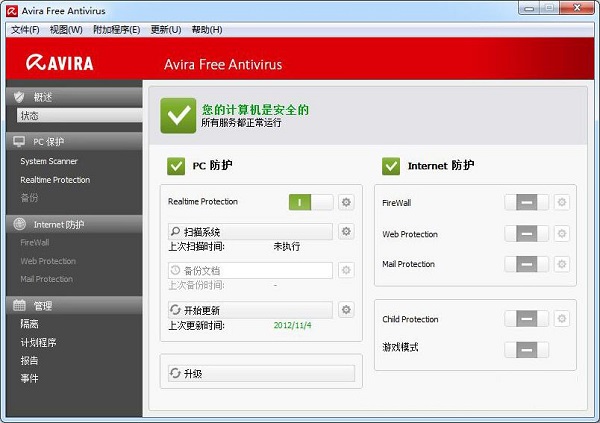Open the 更新(U) menu
The image size is (600, 423).
(x=166, y=30)
